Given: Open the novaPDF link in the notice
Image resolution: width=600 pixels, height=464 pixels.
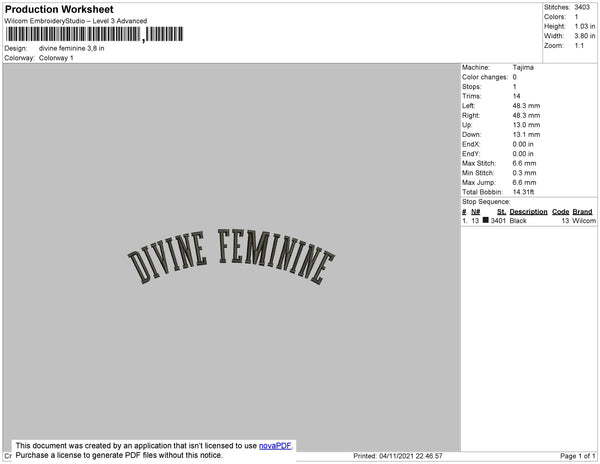Looking at the screenshot, I should (275, 446).
